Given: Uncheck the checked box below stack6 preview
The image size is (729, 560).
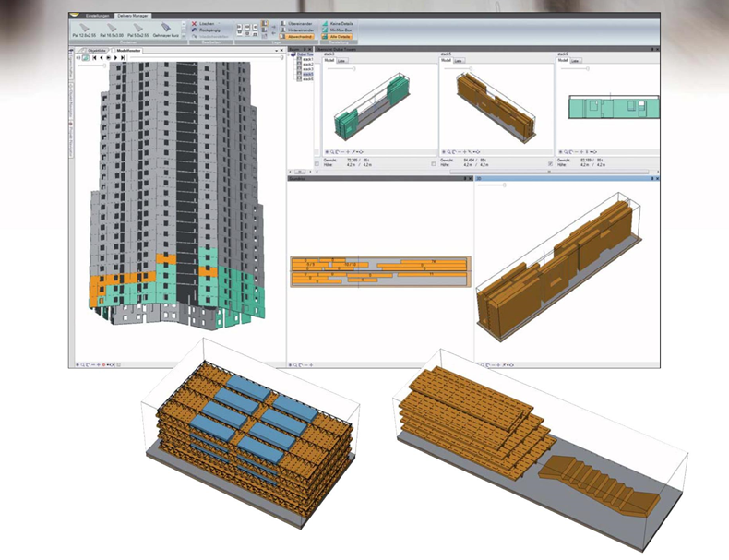Looking at the screenshot, I should pyautogui.click(x=551, y=164).
